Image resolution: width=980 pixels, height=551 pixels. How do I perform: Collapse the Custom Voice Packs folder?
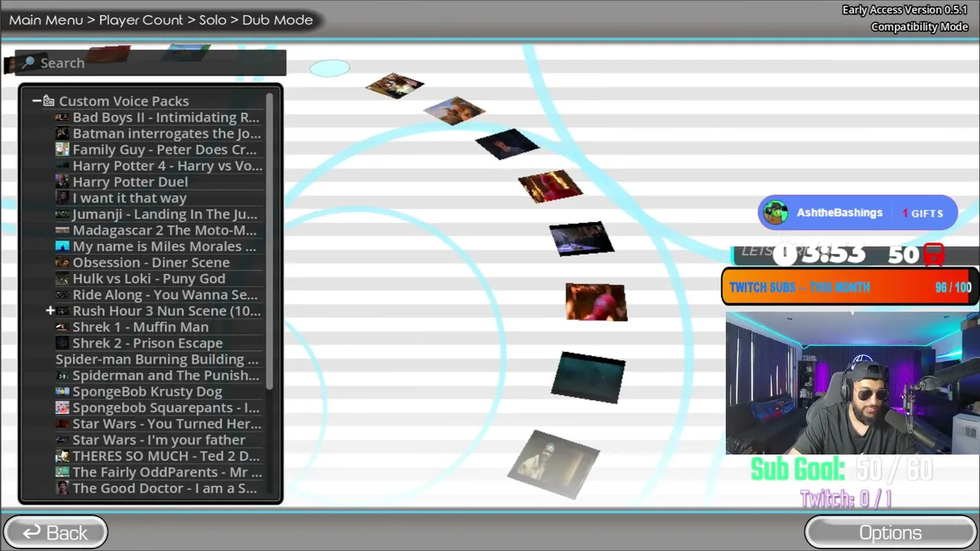tap(36, 101)
